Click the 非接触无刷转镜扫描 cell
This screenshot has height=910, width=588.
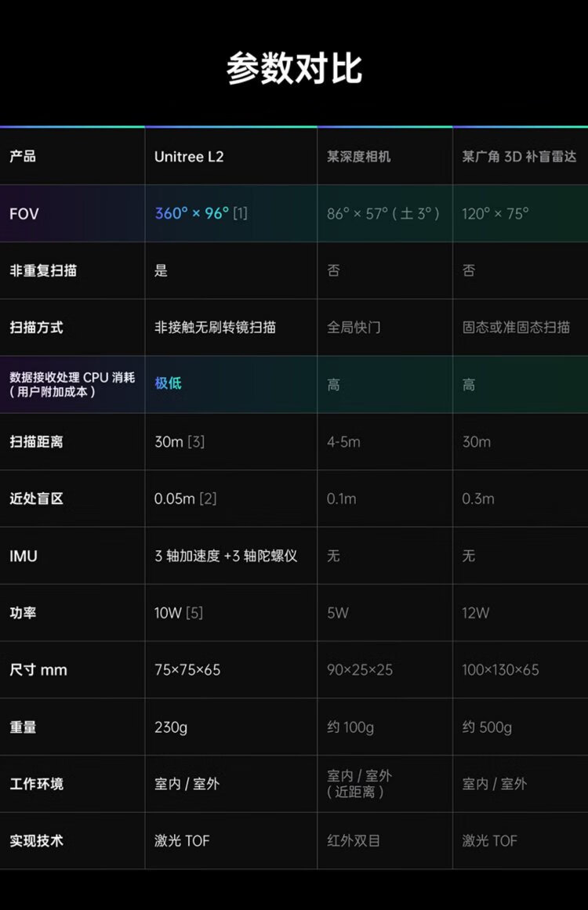coord(215,328)
